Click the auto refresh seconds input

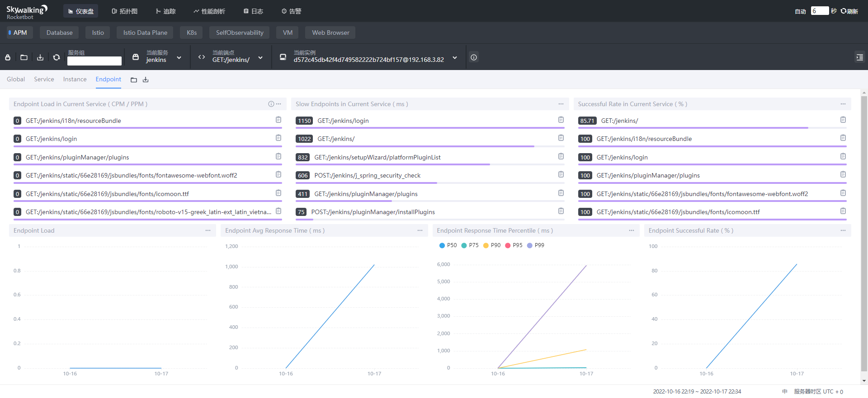pyautogui.click(x=820, y=11)
